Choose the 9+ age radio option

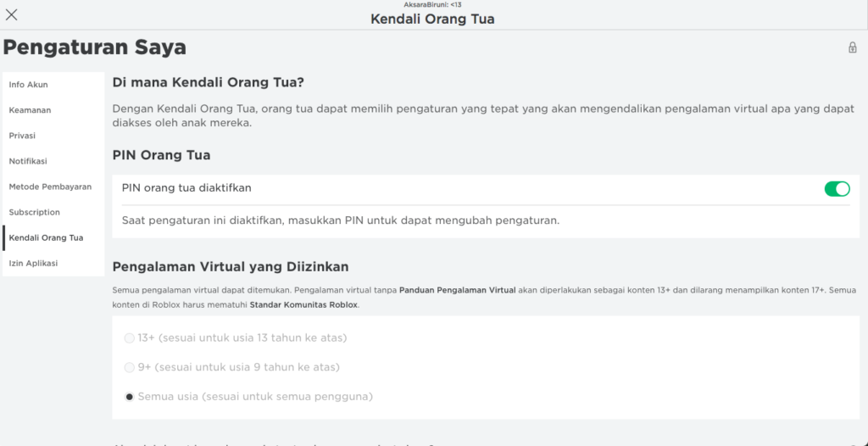click(x=130, y=367)
